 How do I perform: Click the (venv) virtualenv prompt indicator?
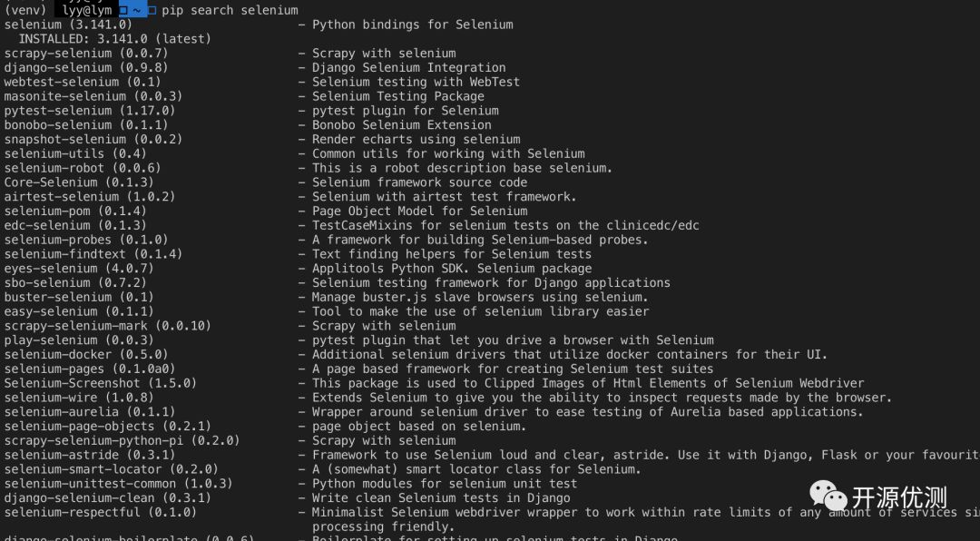coord(25,10)
